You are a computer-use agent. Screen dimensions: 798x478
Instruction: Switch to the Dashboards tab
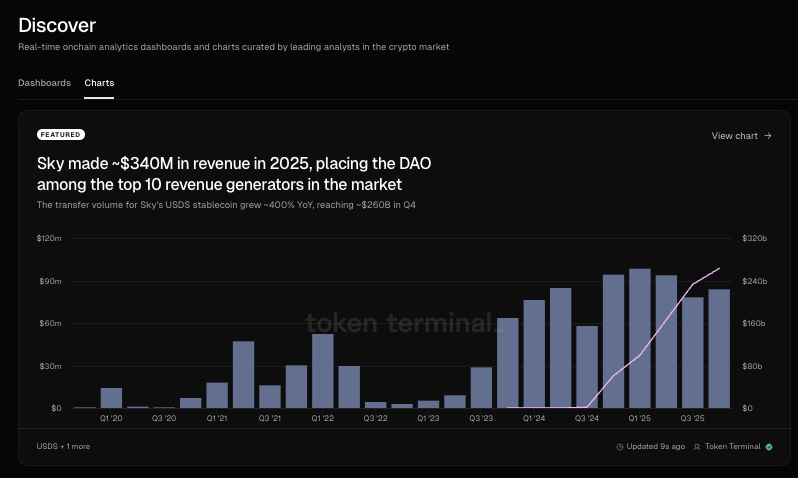point(44,83)
